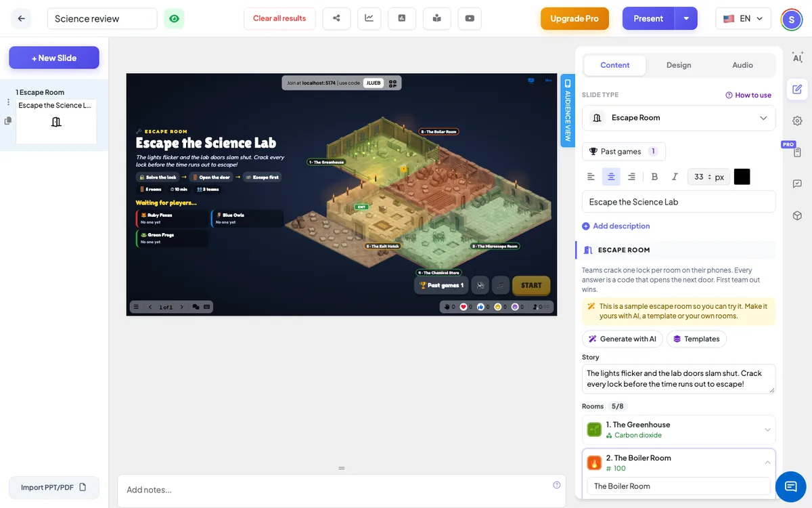This screenshot has height=508, width=812.
Task: Toggle sound effects button beside START
Action: tap(480, 285)
